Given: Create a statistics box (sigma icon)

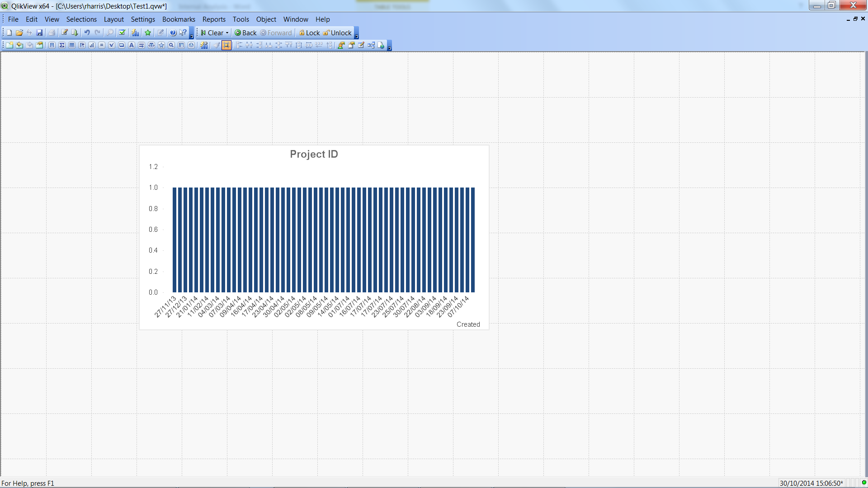Looking at the screenshot, I should (x=62, y=45).
